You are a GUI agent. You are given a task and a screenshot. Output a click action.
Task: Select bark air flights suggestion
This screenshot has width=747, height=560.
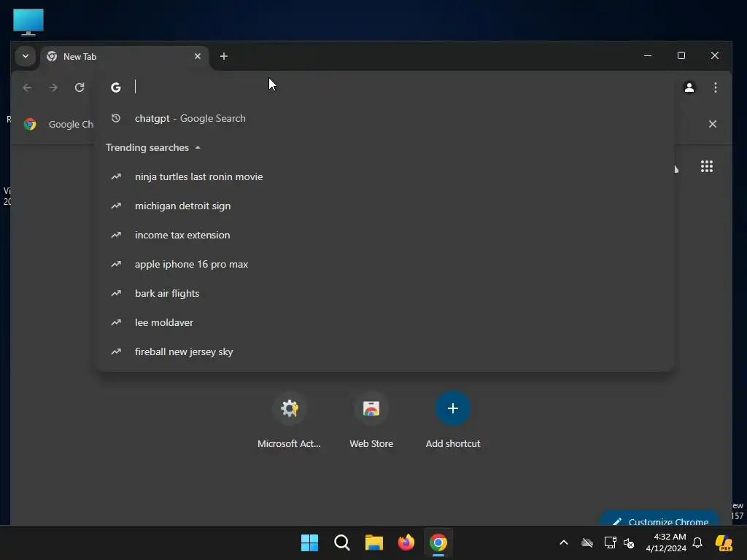pyautogui.click(x=385, y=293)
